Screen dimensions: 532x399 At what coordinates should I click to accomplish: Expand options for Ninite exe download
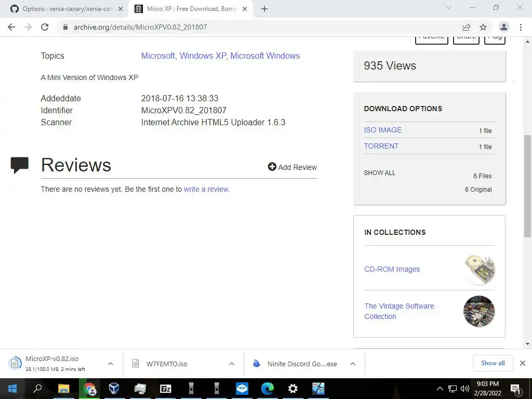pyautogui.click(x=353, y=364)
